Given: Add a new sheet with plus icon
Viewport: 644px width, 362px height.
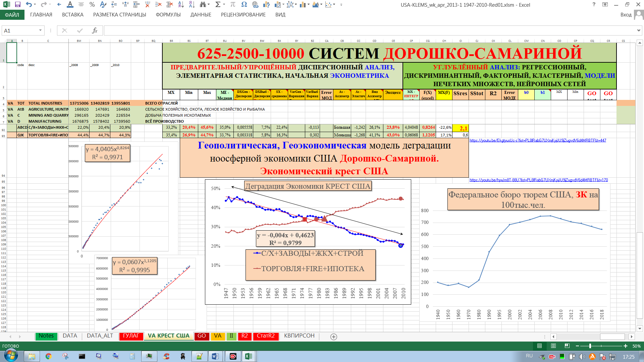Looking at the screenshot, I should point(333,337).
